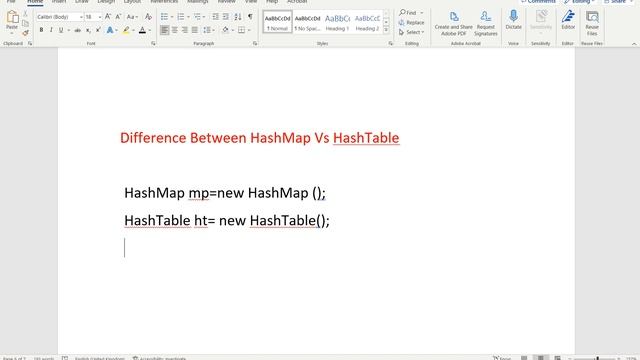Image resolution: width=640 pixels, height=360 pixels.
Task: Decrease paragraph indent
Action: [x=215, y=17]
